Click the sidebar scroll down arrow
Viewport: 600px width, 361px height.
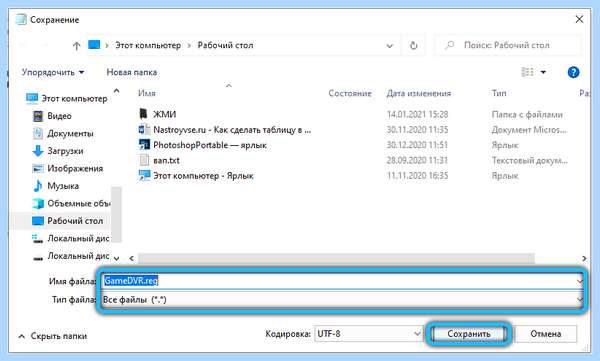[116, 258]
